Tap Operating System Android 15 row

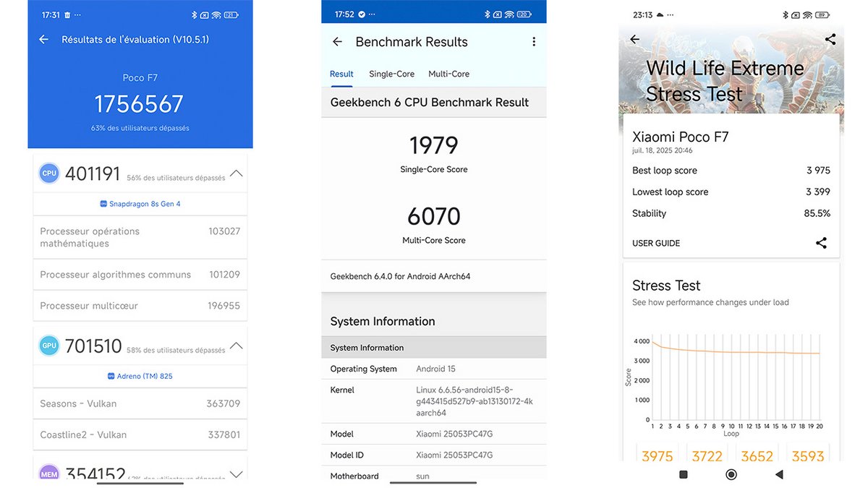[434, 369]
